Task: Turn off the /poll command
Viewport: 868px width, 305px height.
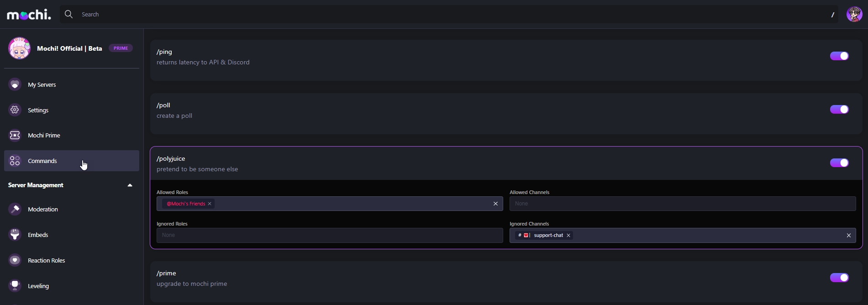Action: (839, 109)
